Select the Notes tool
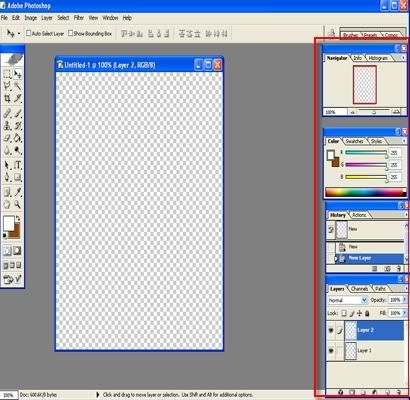Screen dimensions: 410x400 (7, 192)
